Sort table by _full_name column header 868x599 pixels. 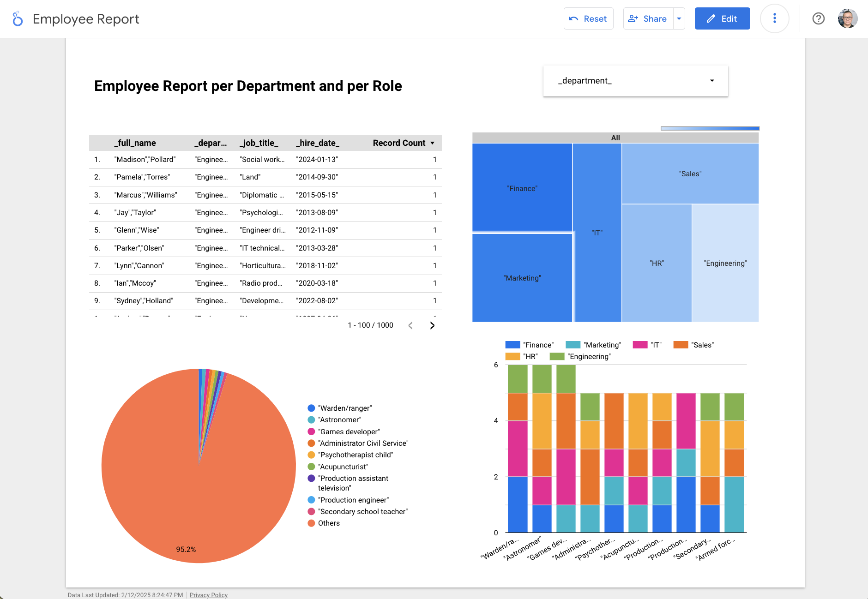click(135, 143)
